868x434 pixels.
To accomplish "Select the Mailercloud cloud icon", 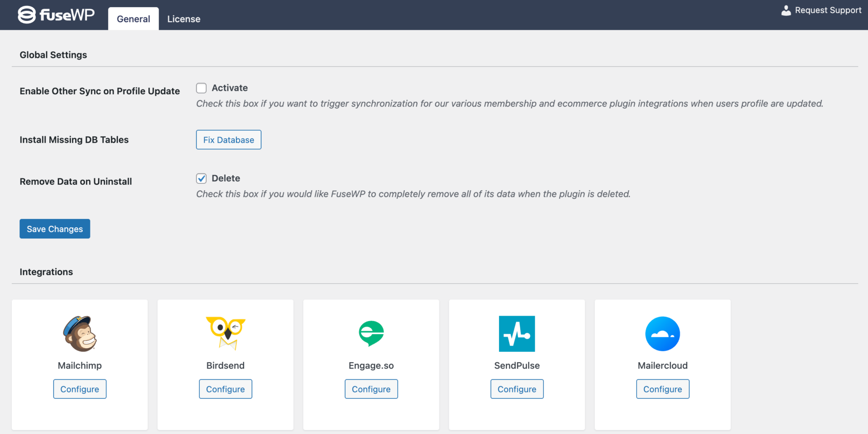I will [662, 333].
